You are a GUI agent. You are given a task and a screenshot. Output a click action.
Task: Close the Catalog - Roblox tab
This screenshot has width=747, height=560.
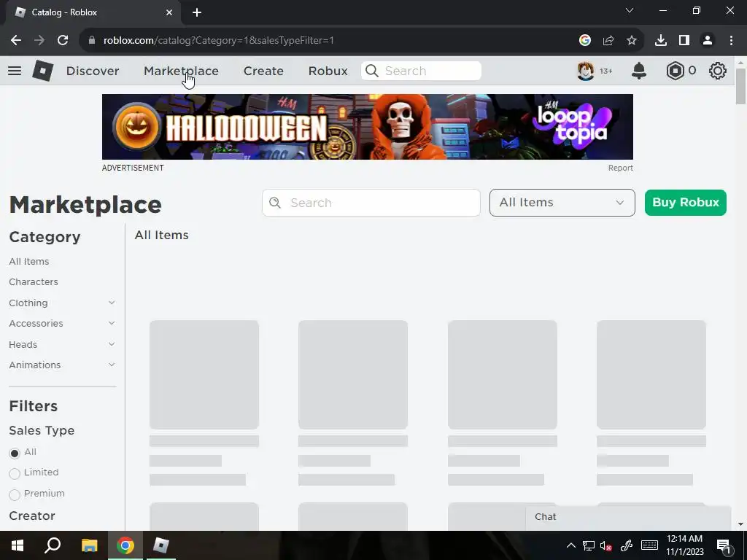coord(169,12)
